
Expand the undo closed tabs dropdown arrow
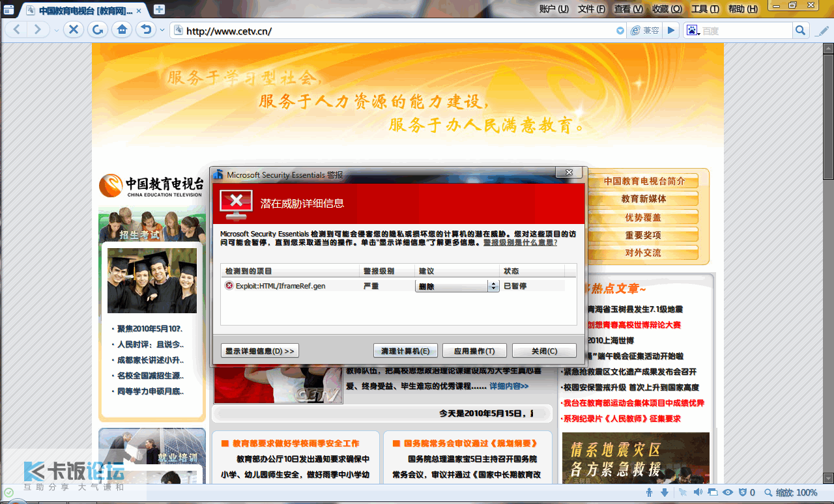[161, 31]
